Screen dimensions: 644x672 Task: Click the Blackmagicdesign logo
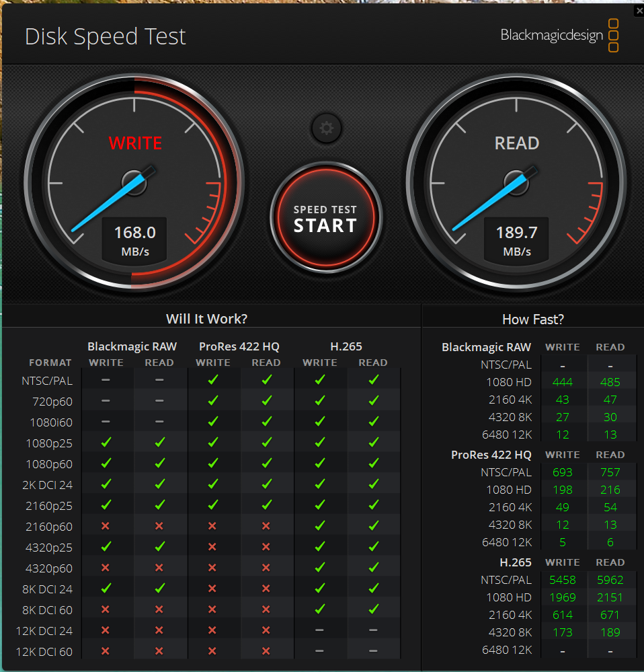coord(559,35)
